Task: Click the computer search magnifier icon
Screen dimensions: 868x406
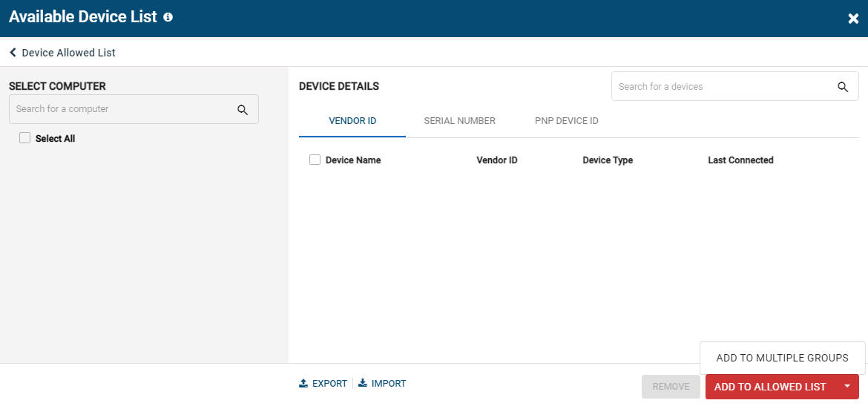Action: click(x=243, y=110)
